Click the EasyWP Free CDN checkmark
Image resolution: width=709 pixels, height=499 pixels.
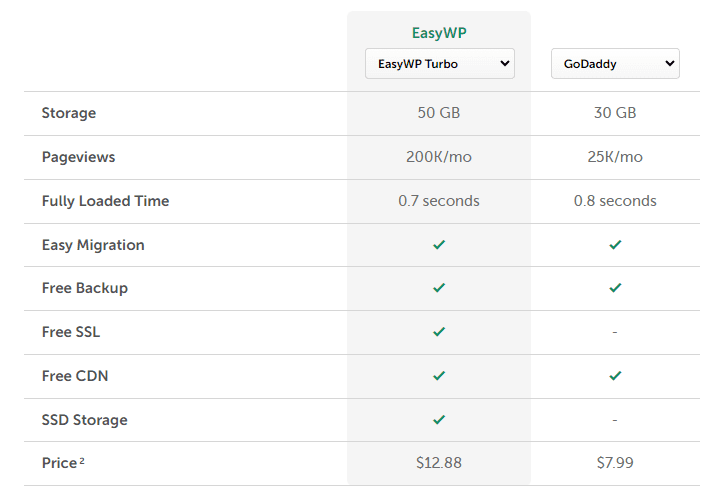point(439,376)
